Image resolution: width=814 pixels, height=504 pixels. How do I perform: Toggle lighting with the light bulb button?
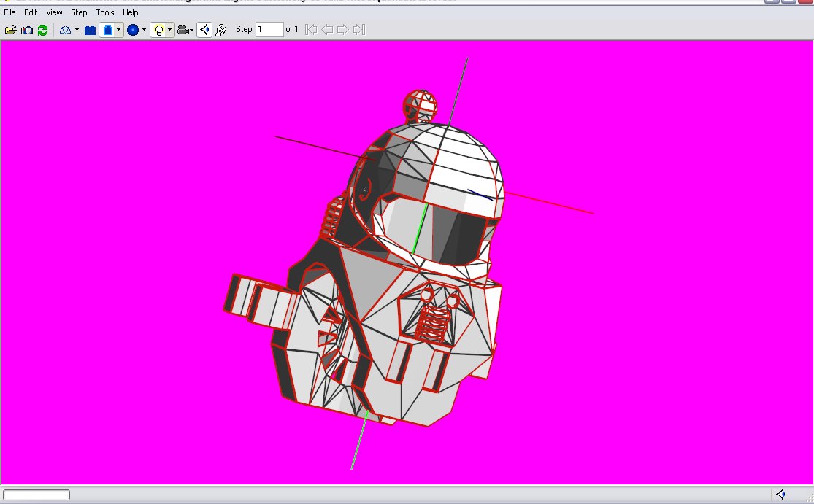[x=158, y=30]
